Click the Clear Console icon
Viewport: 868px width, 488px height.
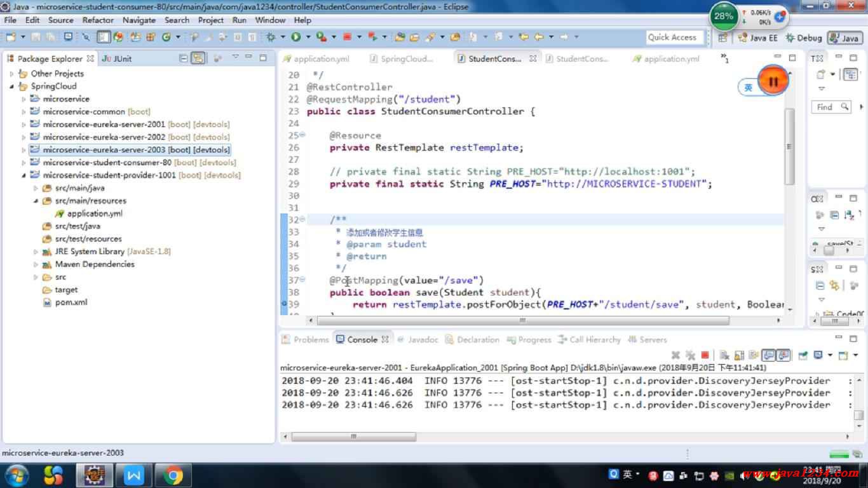724,355
